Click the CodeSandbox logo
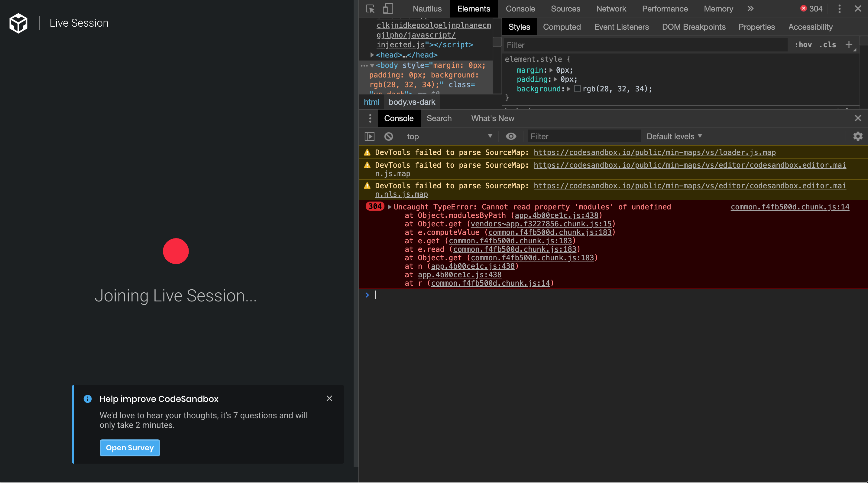This screenshot has width=868, height=483. pyautogui.click(x=18, y=23)
